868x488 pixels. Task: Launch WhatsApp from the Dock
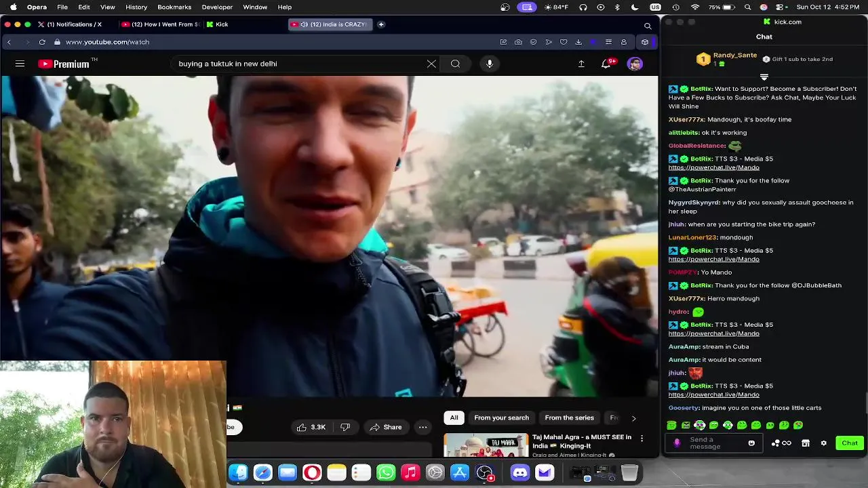click(386, 472)
